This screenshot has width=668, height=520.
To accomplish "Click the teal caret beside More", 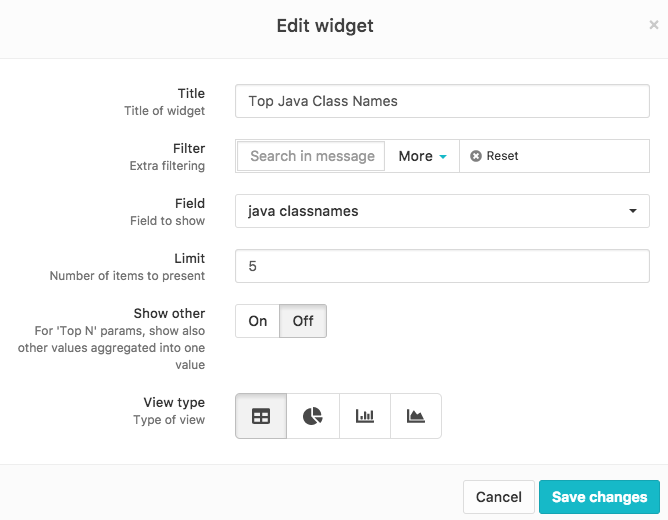I will coord(443,157).
